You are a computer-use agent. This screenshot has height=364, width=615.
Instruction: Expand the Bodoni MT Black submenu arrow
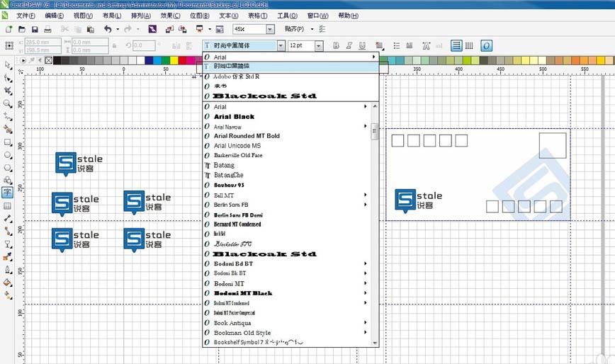(365, 292)
